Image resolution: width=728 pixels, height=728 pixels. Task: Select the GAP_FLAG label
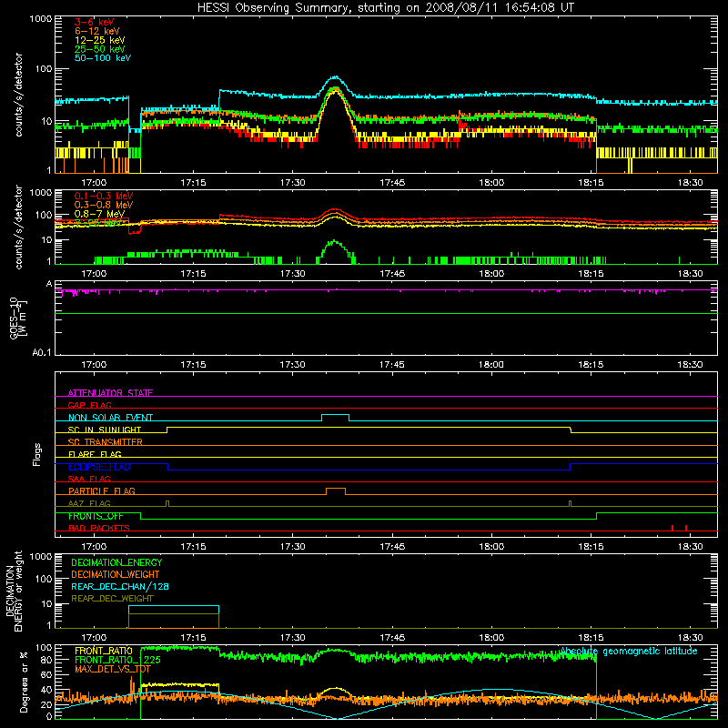tap(89, 405)
